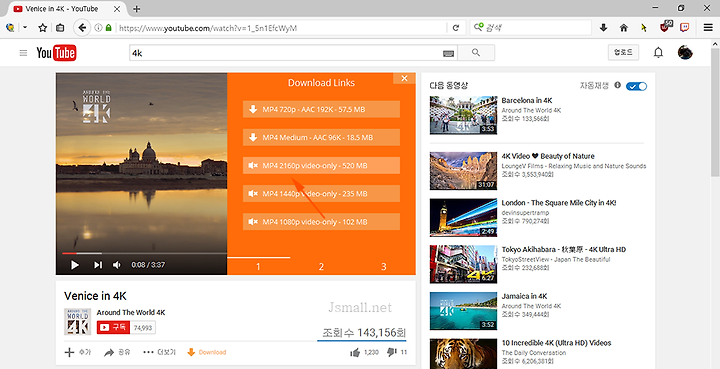Bookmark this page with the star icon

point(43,28)
